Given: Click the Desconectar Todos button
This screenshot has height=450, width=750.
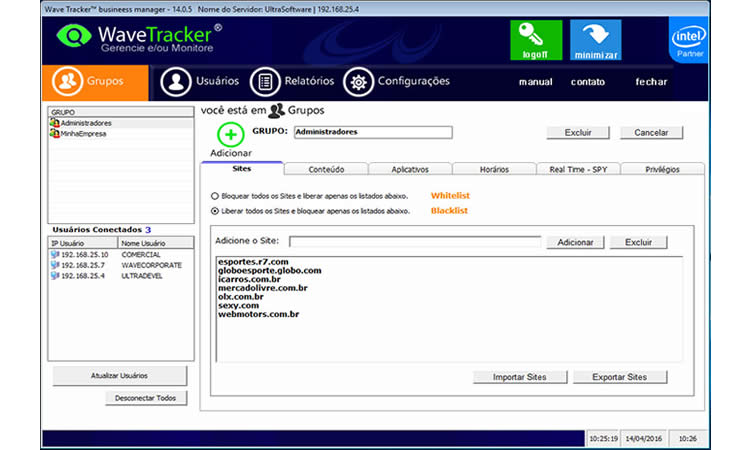Looking at the screenshot, I should click(146, 398).
